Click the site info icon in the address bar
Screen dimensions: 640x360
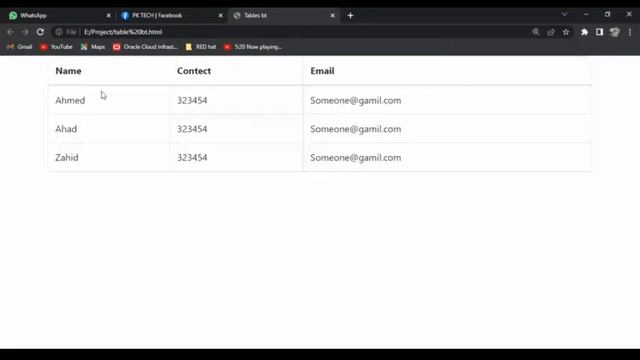(59, 32)
